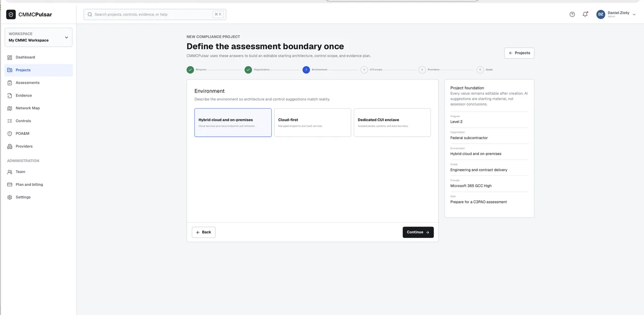Click the Projects folder icon
The image size is (644, 315).
click(9, 70)
